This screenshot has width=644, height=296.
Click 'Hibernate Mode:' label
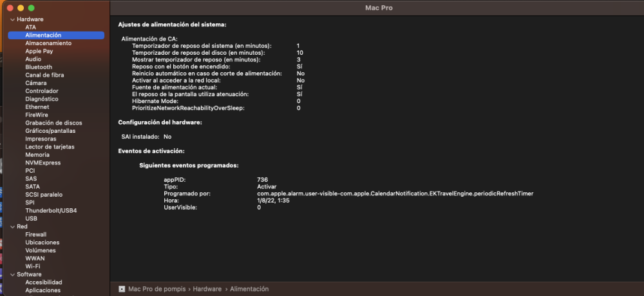155,101
